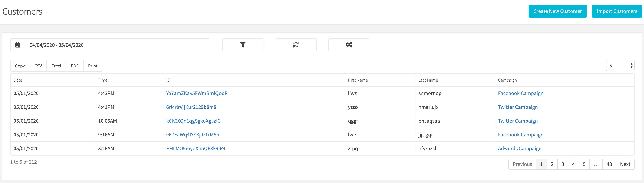Open customer ID EMLMO5mydXhaQE8k9jR4 link
Viewport: 644px width, 183px height.
tap(196, 149)
